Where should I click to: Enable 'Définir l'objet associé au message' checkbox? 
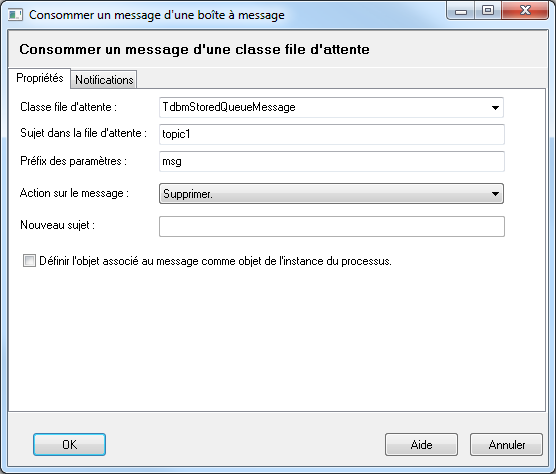[x=29, y=261]
